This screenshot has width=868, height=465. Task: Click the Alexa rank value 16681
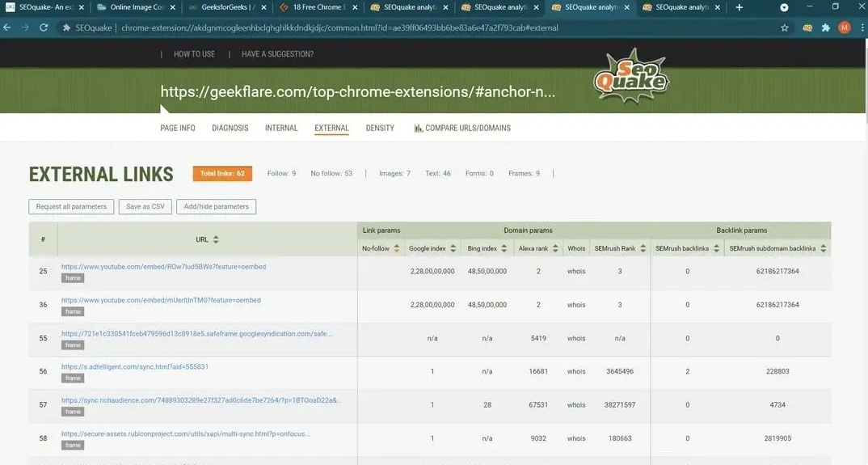[538, 371]
